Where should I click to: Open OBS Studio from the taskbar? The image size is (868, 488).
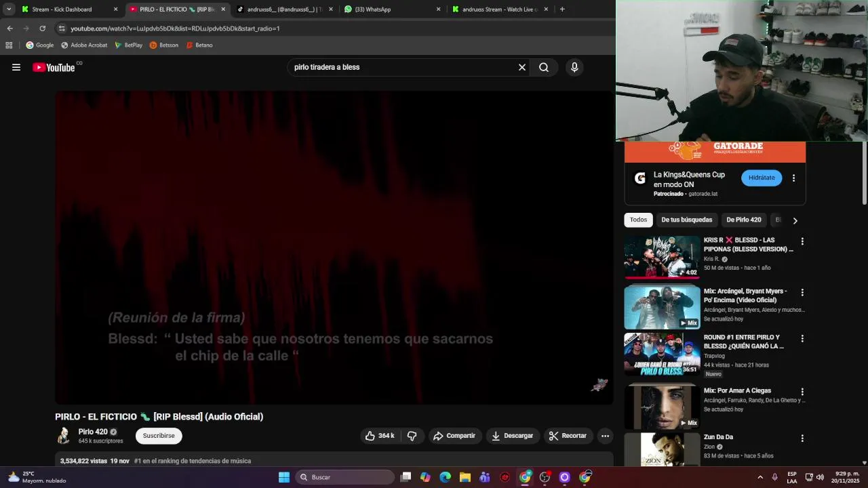tap(545, 477)
